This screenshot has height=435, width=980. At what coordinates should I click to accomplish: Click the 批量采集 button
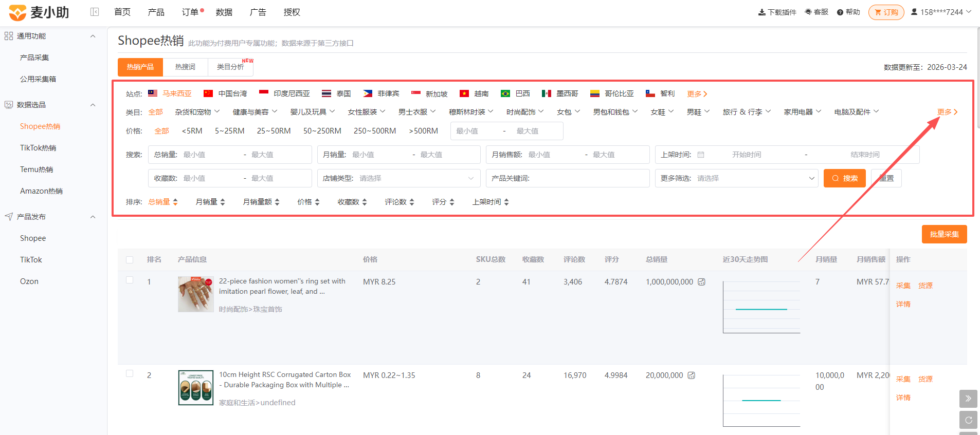pyautogui.click(x=945, y=234)
